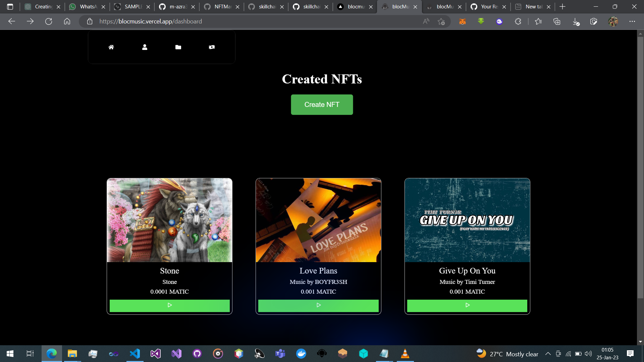Screen dimensions: 644x362
Task: Play the Give Up On You track
Action: (x=467, y=305)
